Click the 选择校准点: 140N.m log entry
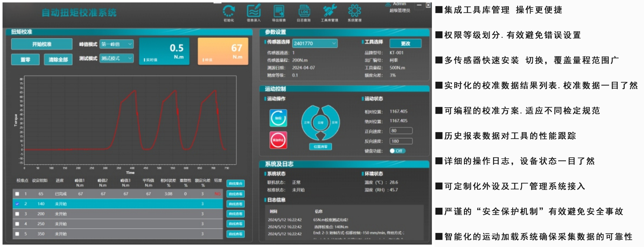This screenshot has height=247, width=644. click(331, 227)
